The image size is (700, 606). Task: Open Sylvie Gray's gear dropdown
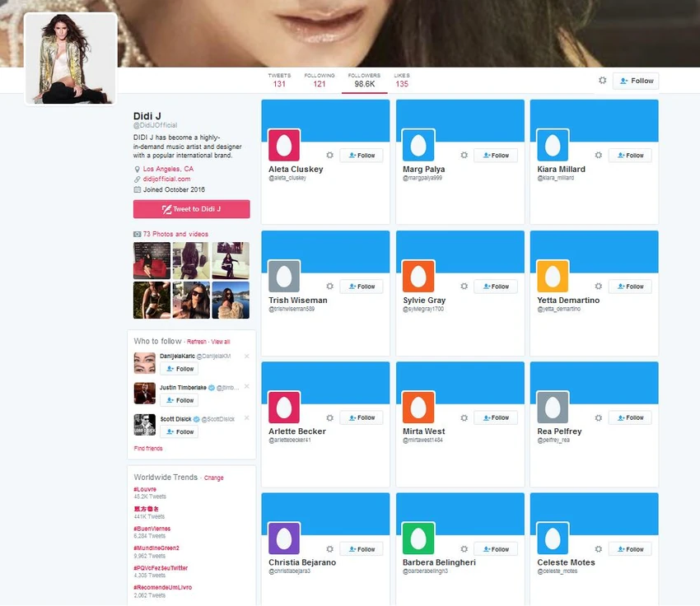tap(464, 286)
